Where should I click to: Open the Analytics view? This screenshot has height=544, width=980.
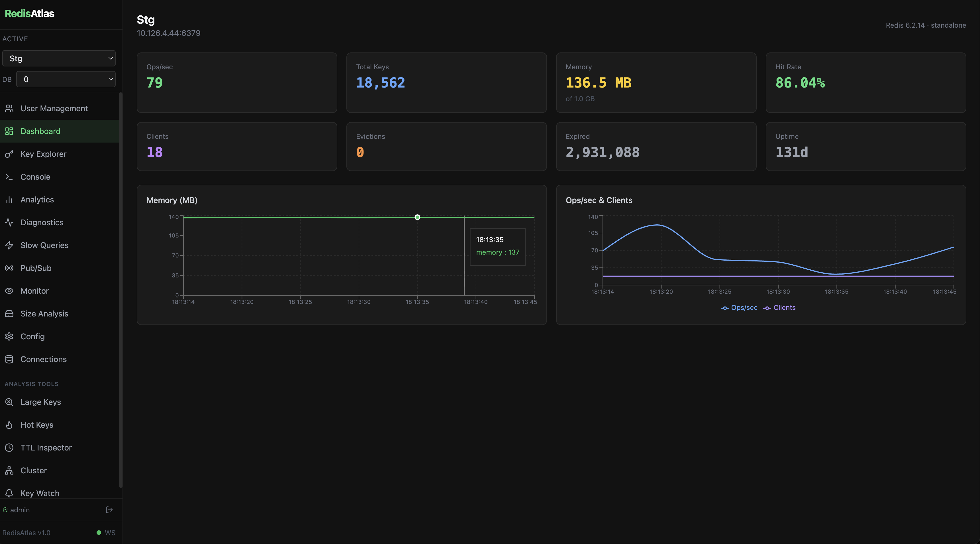pyautogui.click(x=37, y=200)
